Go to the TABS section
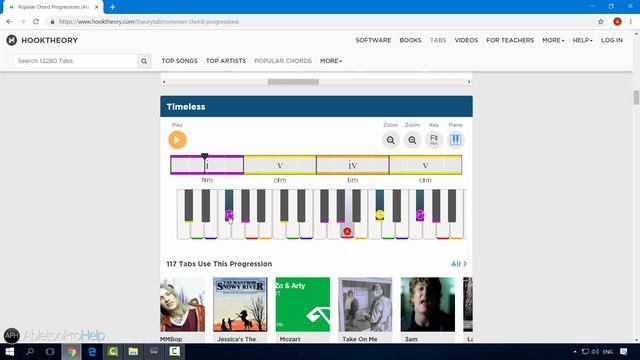This screenshot has height=360, width=640. click(438, 40)
